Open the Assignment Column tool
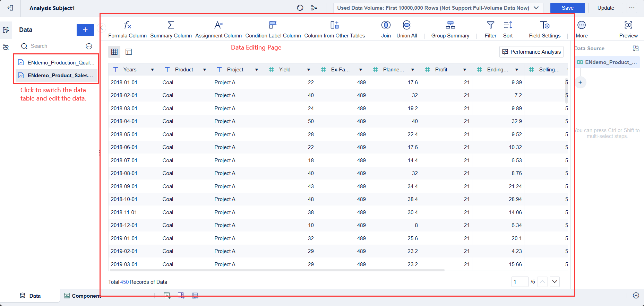Screen dimensions: 644x306 218,29
